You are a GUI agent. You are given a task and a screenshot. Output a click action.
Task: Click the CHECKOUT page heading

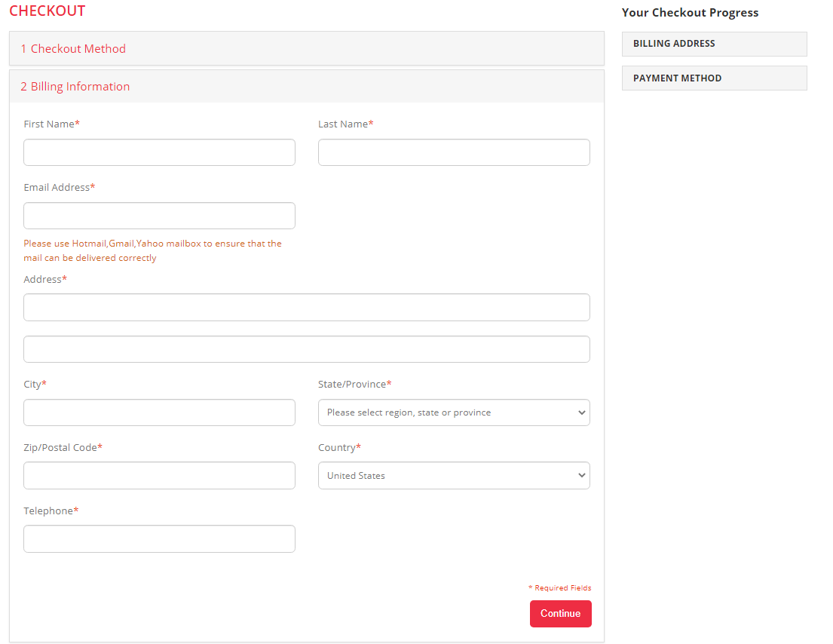coord(47,11)
